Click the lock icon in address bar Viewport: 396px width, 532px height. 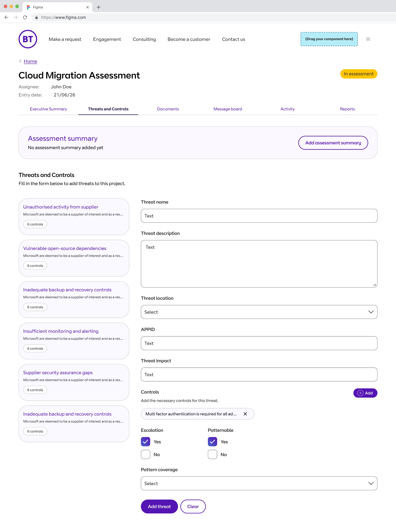36,17
